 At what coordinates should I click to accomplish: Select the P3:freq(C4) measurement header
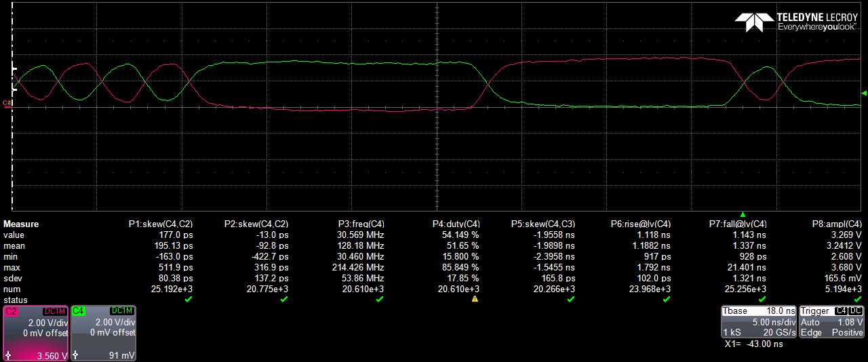[361, 224]
